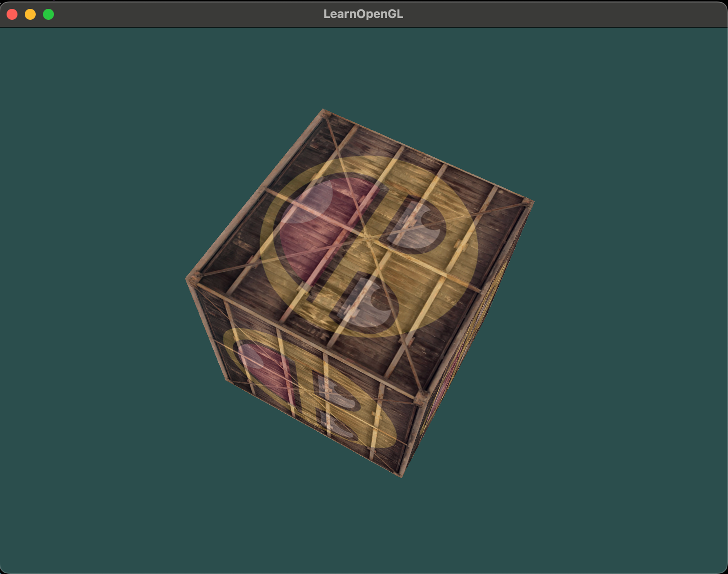This screenshot has height=574, width=728.
Task: Click the red close window button
Action: (x=12, y=14)
